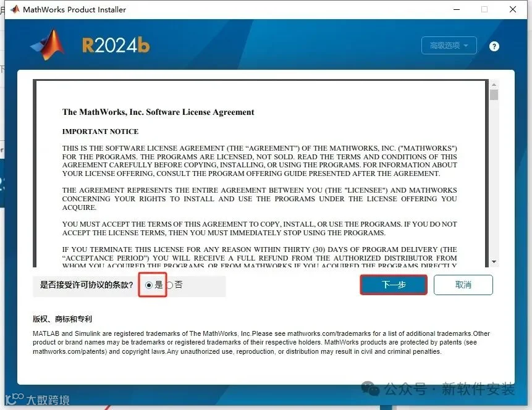532x410 pixels.
Task: Click the Software License Agreement heading
Action: tap(158, 112)
